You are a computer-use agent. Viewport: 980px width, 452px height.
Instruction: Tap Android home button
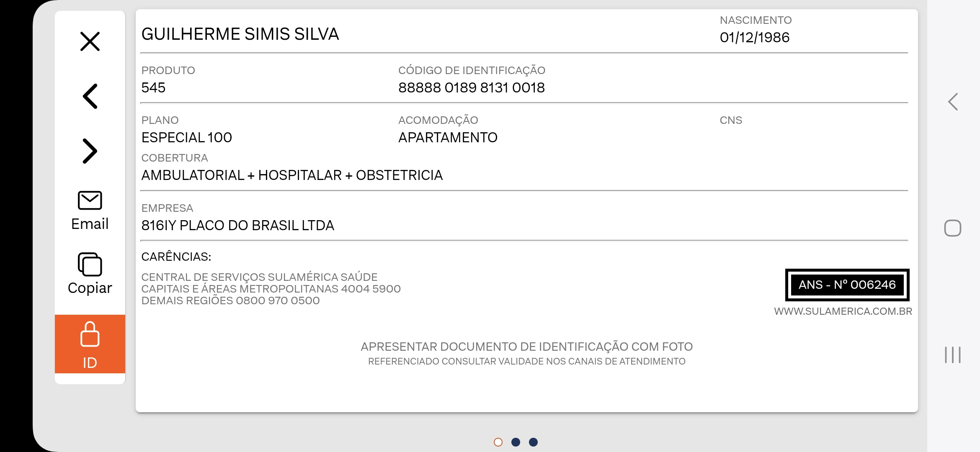click(952, 228)
